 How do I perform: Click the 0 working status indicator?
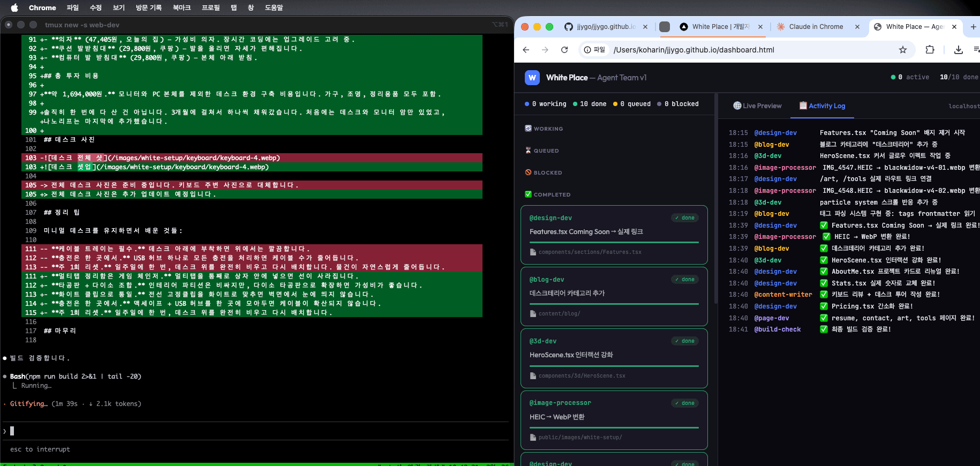[546, 104]
